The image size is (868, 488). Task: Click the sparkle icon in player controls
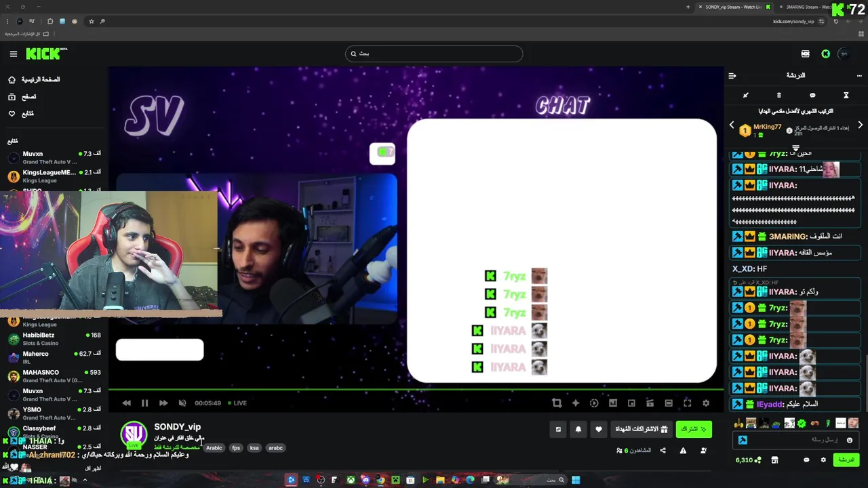click(576, 403)
